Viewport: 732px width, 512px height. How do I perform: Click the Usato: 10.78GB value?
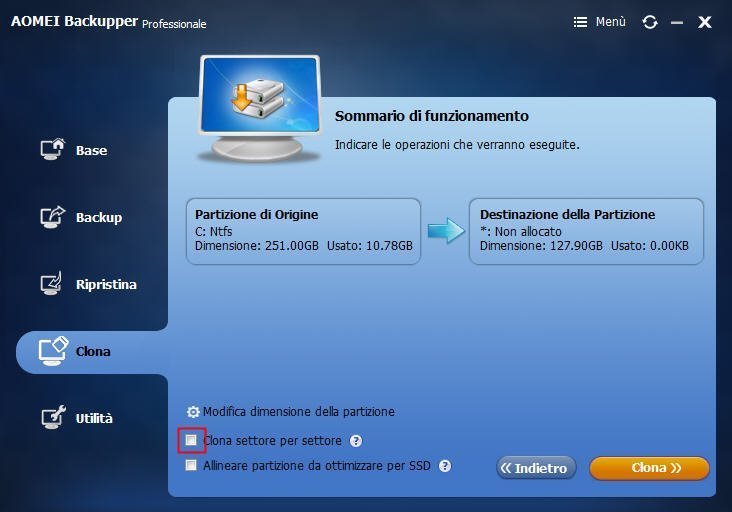370,246
